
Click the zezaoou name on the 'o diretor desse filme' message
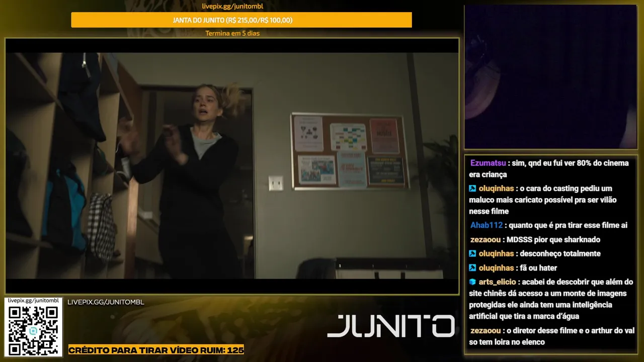point(485,331)
